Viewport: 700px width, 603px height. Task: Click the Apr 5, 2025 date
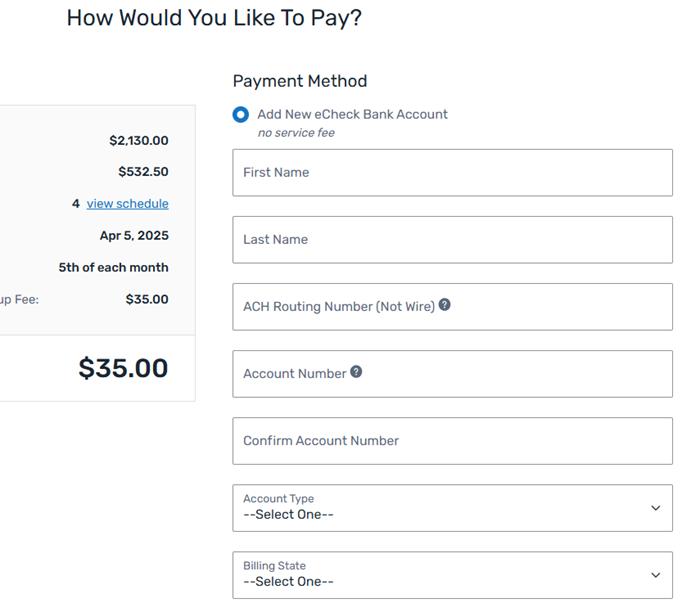pyautogui.click(x=134, y=236)
